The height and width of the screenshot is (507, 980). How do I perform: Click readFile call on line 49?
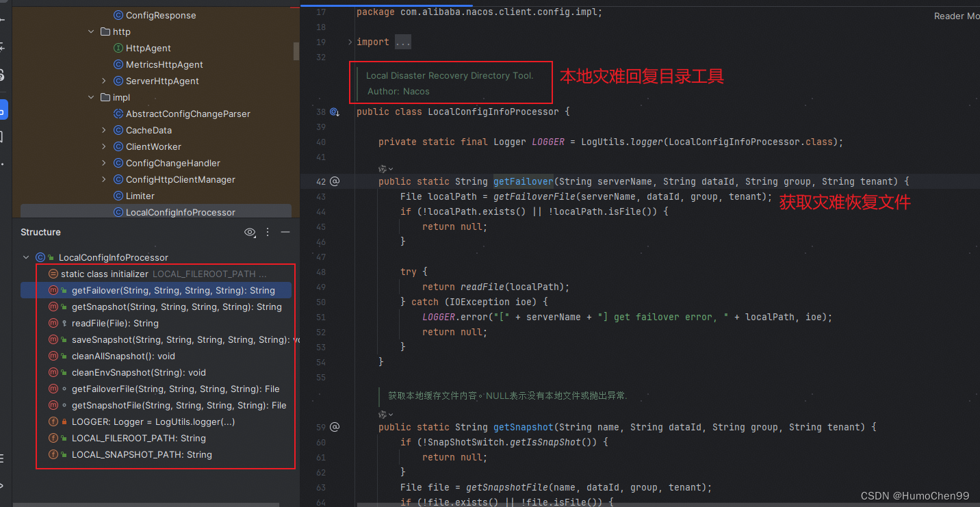(482, 287)
